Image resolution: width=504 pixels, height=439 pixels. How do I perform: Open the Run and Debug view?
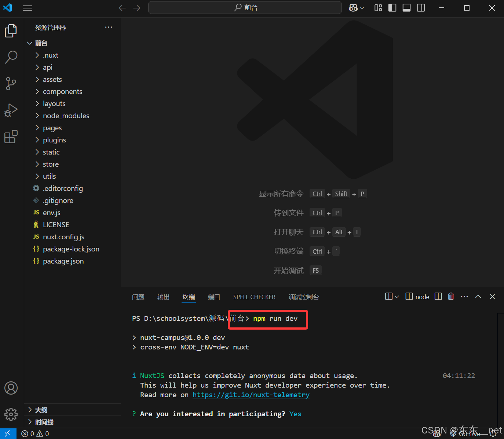[x=11, y=110]
